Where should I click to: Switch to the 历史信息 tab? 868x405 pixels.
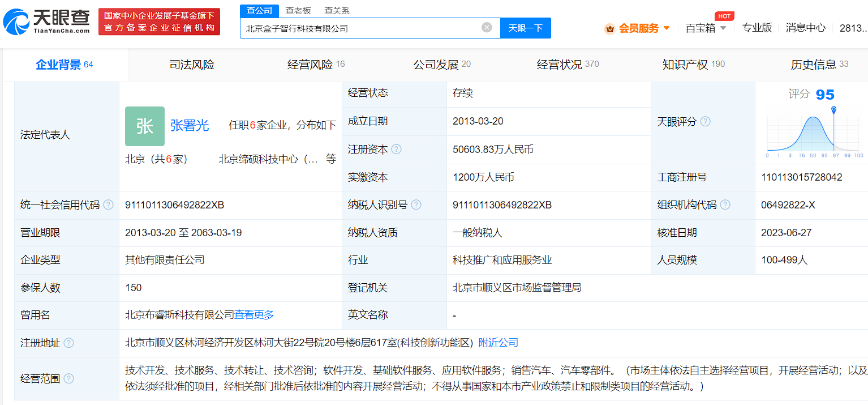819,65
